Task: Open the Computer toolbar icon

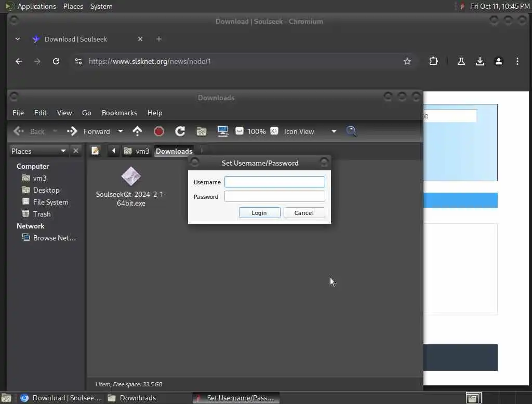Action: [223, 131]
